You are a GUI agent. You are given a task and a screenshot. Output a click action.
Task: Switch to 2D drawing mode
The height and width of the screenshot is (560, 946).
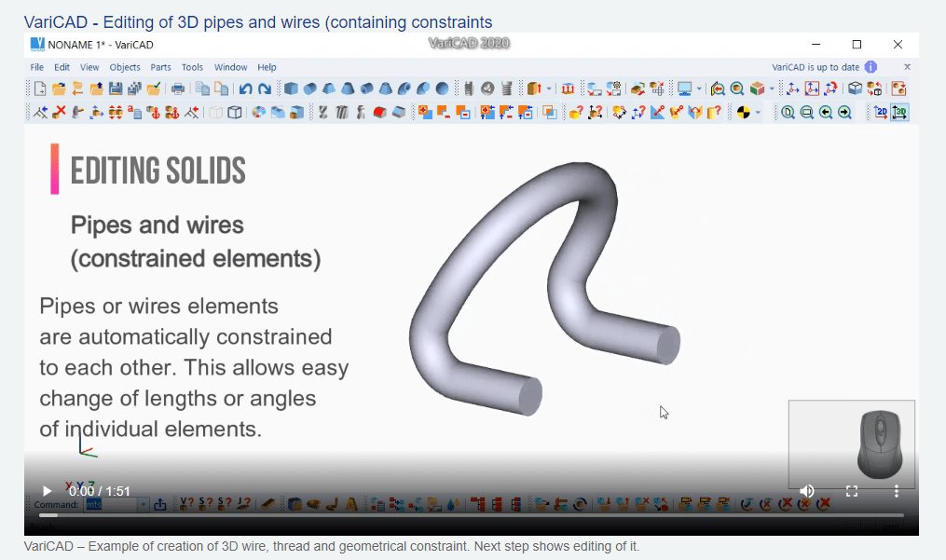point(880,112)
